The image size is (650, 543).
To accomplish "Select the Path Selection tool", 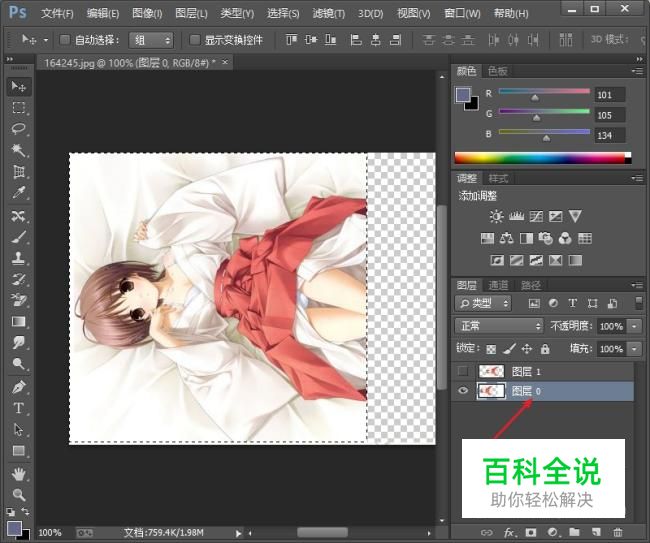I will (19, 429).
